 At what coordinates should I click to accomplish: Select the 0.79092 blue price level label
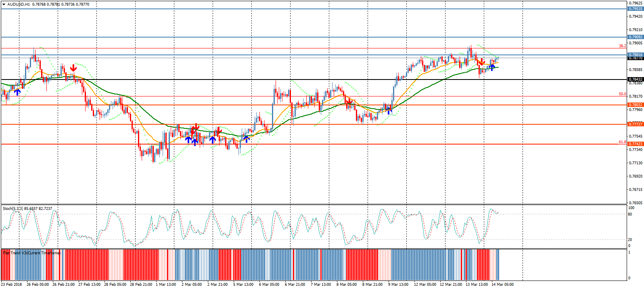[x=635, y=37]
